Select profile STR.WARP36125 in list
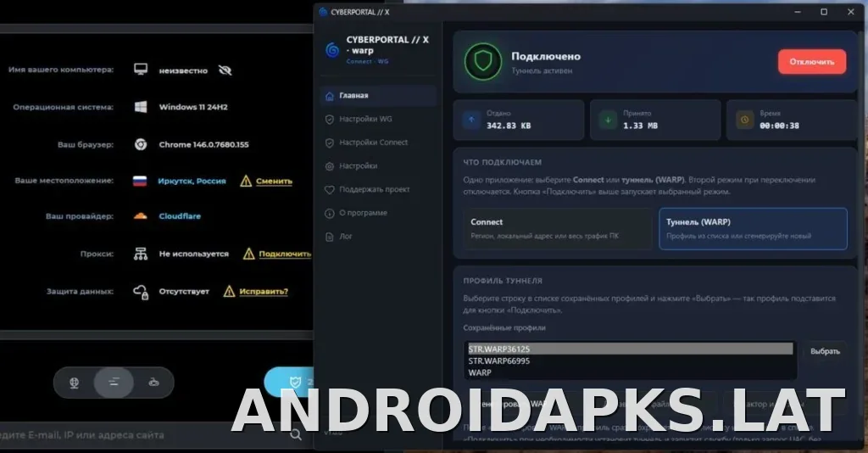This screenshot has width=868, height=453. point(630,349)
